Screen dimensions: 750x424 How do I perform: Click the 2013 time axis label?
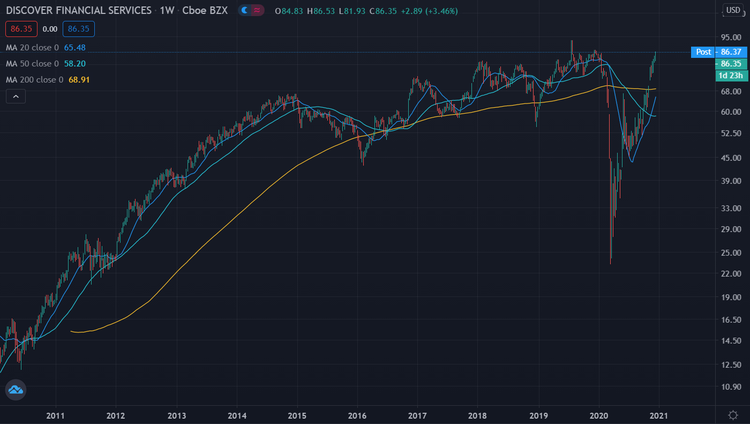(x=176, y=415)
